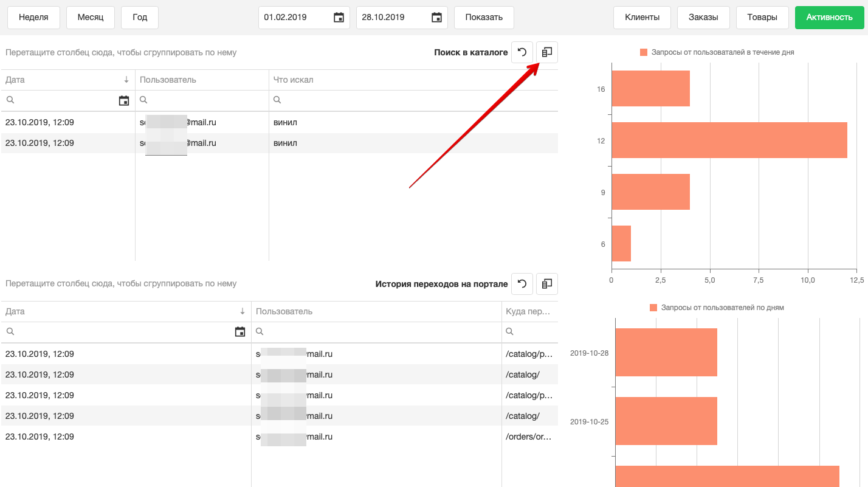The width and height of the screenshot is (868, 487).
Task: Select the Неделя period button
Action: pyautogui.click(x=33, y=18)
